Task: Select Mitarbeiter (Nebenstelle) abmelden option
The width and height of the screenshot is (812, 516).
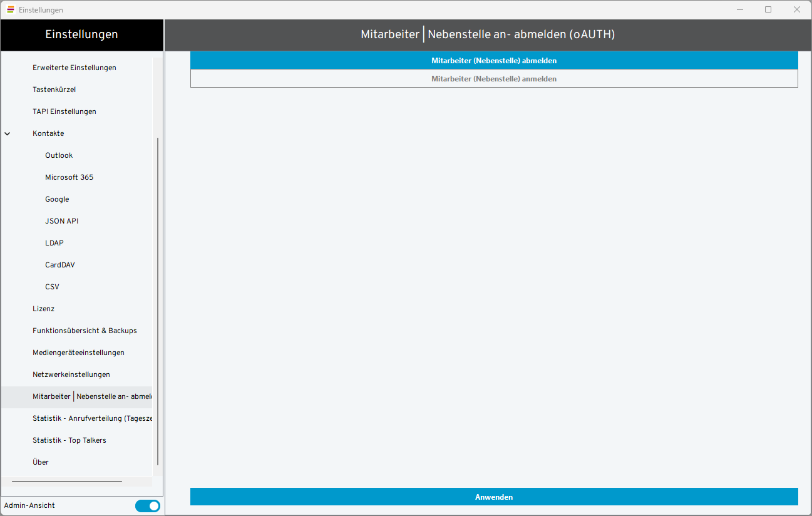Action: pos(494,61)
